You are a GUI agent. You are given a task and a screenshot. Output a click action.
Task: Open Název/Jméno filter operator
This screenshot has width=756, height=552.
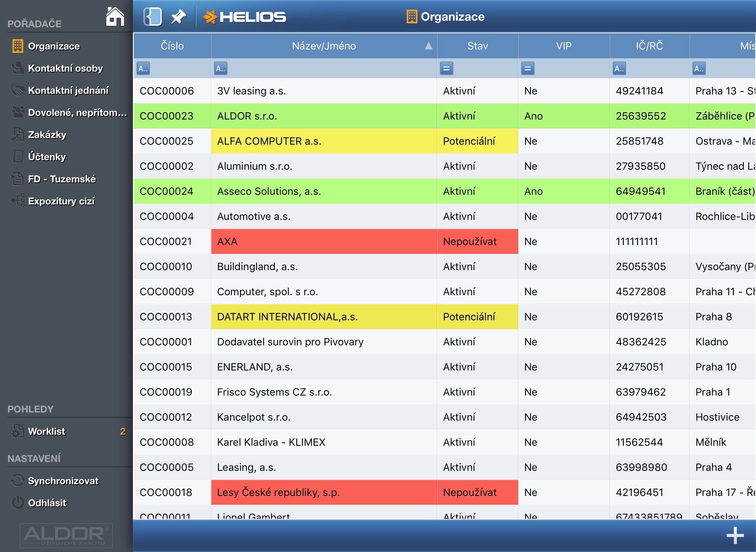tap(221, 68)
